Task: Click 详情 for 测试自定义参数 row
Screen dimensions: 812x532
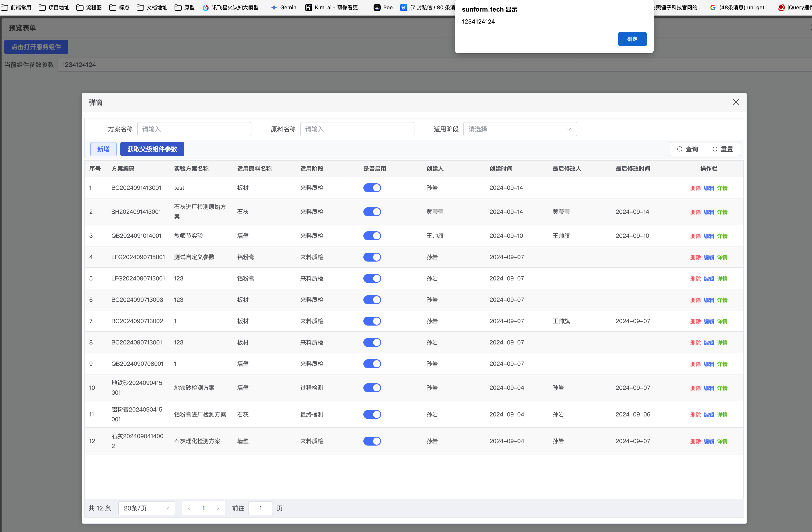Action: coord(722,258)
